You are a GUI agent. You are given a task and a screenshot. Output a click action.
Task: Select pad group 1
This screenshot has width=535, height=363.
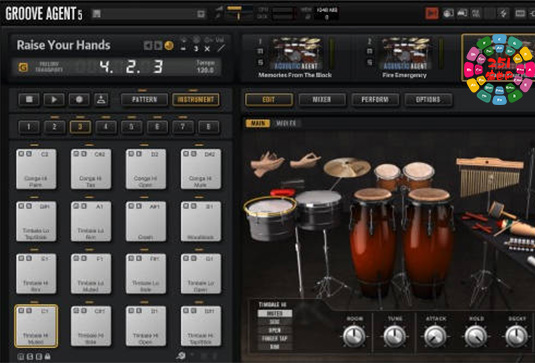[29, 127]
